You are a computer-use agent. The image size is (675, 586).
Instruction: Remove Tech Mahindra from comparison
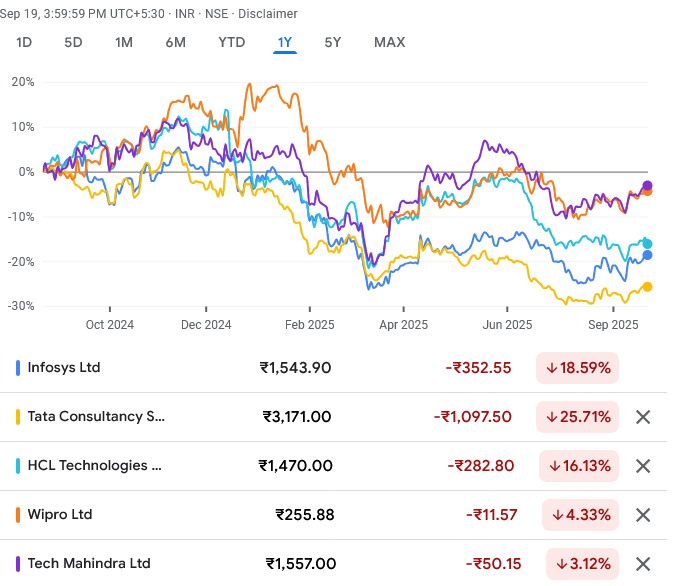[643, 564]
